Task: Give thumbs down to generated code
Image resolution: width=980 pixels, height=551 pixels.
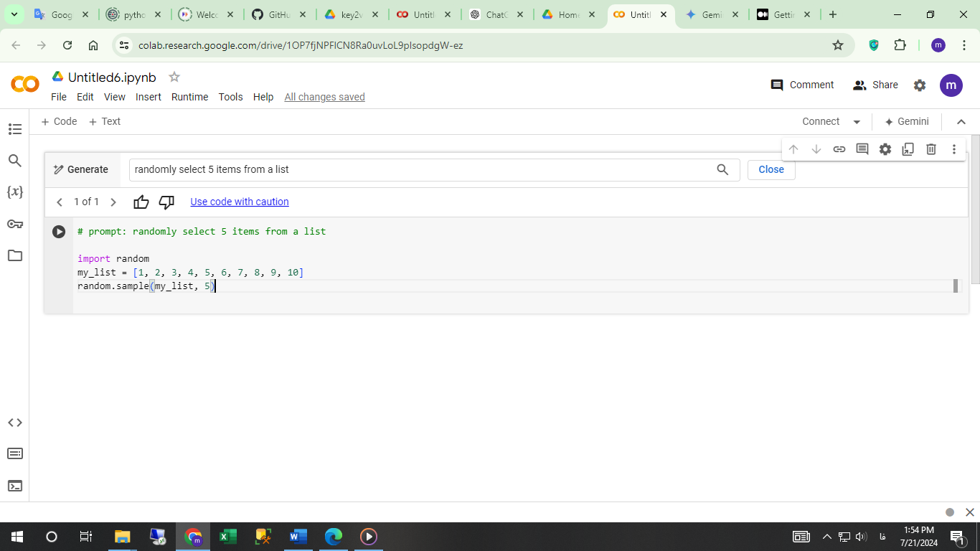Action: tap(166, 202)
